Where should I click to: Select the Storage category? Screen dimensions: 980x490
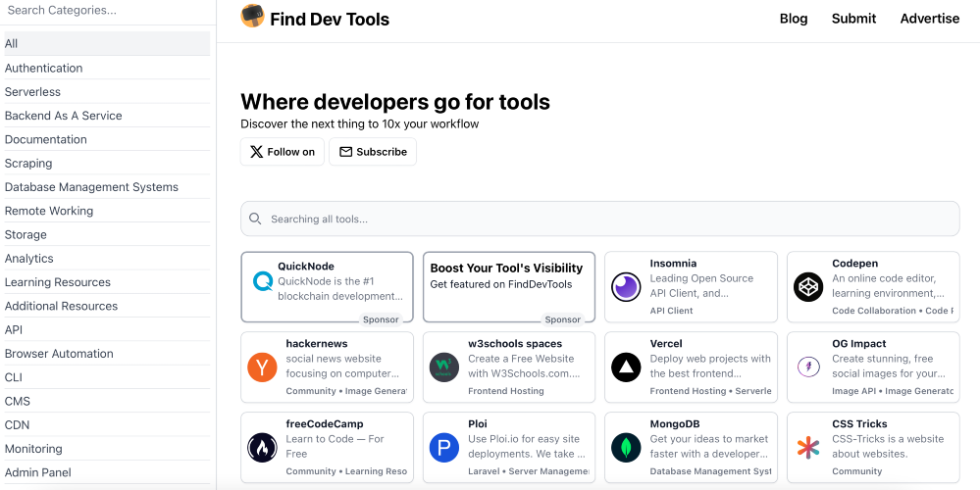[107, 234]
